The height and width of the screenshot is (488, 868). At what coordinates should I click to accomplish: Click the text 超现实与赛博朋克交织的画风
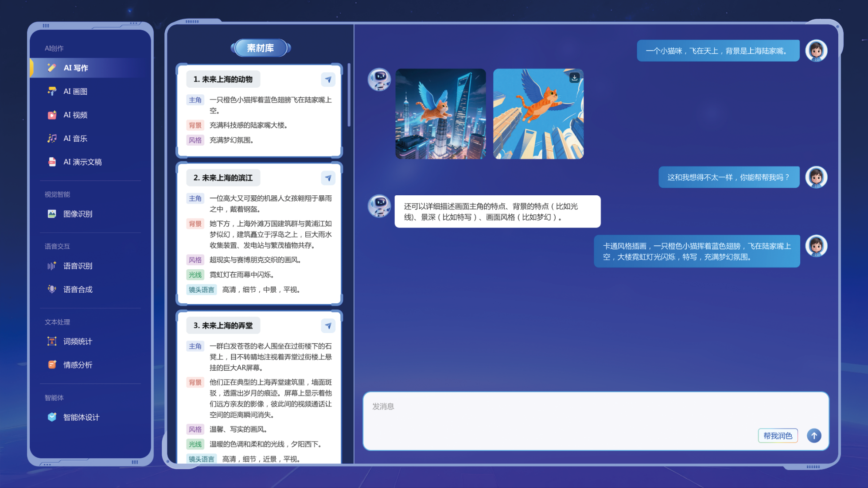tap(256, 260)
